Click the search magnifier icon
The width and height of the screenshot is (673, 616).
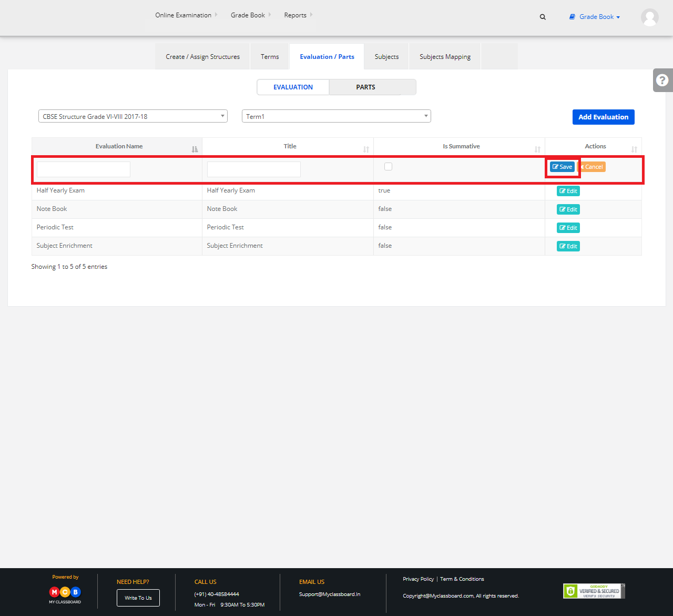point(543,17)
